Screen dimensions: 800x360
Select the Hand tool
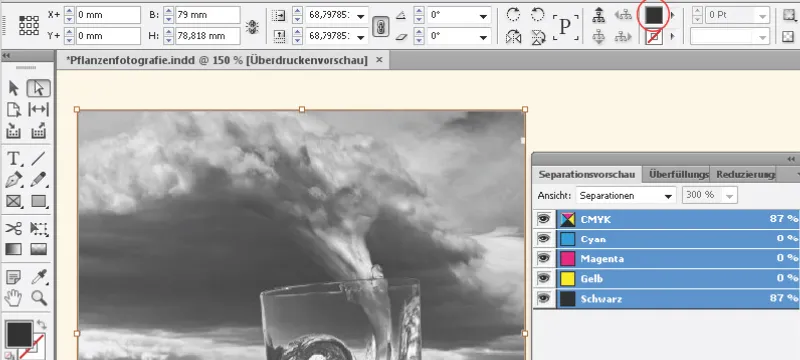pos(14,298)
